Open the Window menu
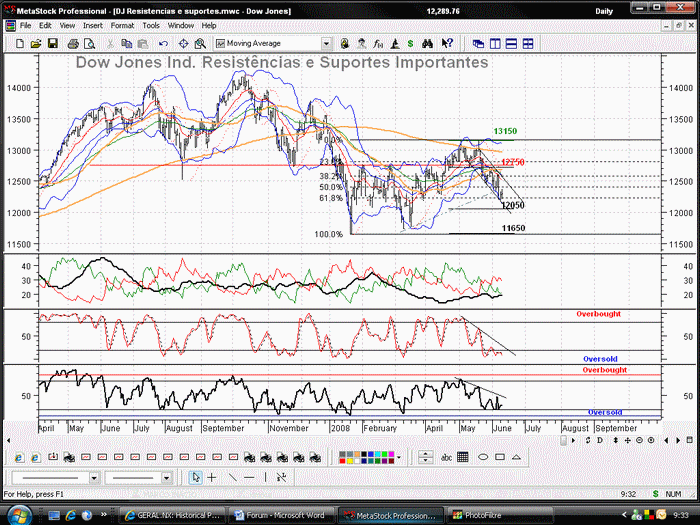 [180, 25]
